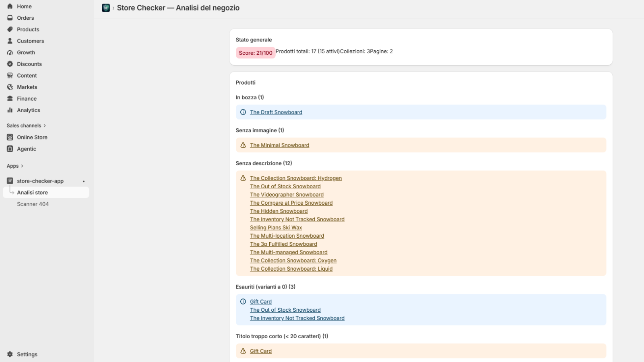The image size is (644, 362).
Task: Click the Finance bank icon
Action: (x=10, y=99)
